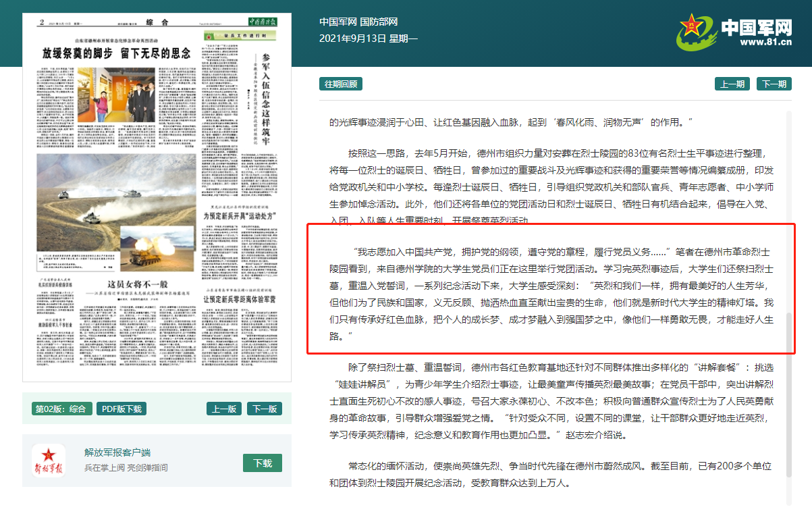The image size is (812, 520).
Task: Expand the 第02版：综合 page selector
Action: tap(61, 409)
